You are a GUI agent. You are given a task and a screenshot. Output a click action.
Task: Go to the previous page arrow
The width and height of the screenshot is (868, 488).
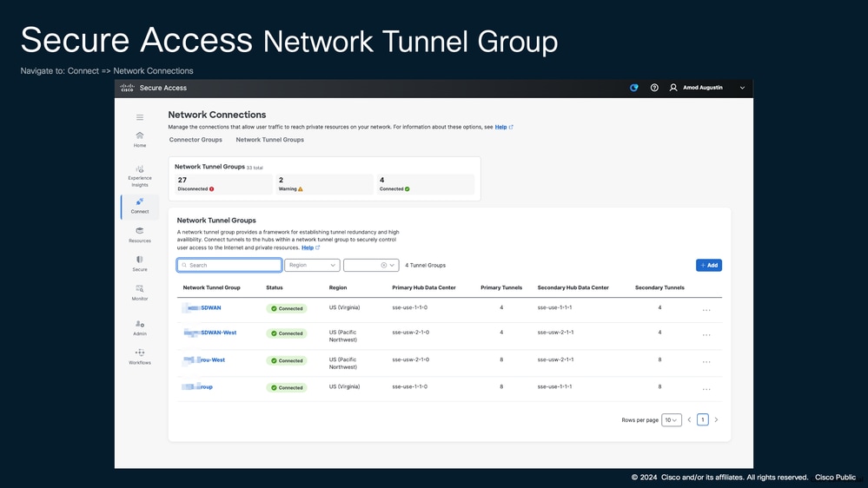[689, 420]
